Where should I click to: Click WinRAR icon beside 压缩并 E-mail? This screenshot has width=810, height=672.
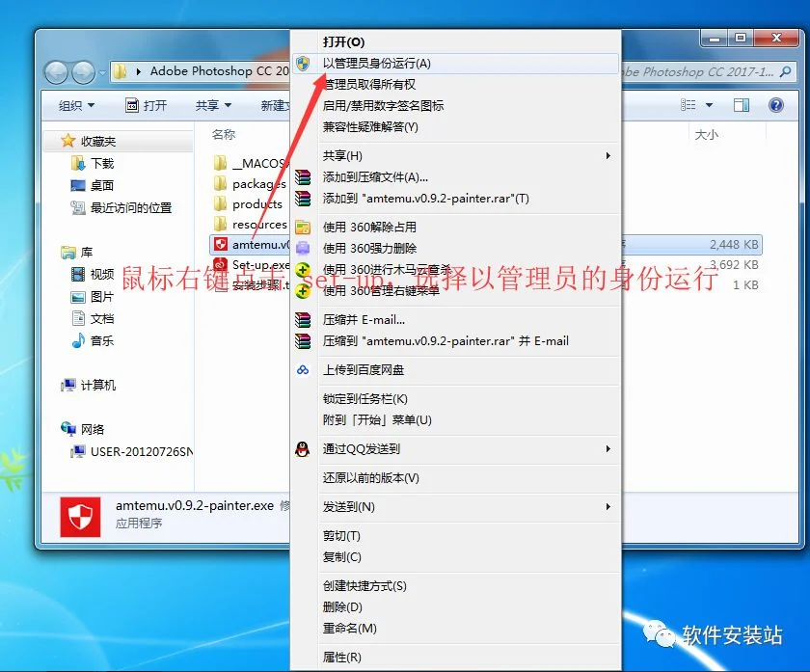tap(303, 320)
